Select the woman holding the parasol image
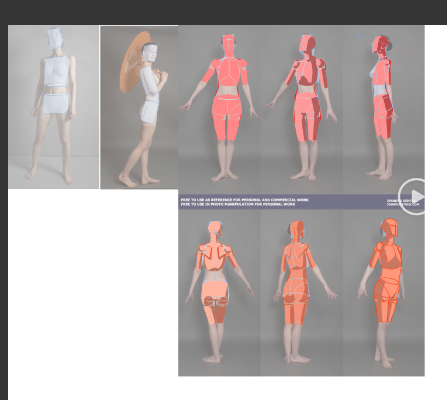The width and height of the screenshot is (447, 400). click(x=139, y=107)
